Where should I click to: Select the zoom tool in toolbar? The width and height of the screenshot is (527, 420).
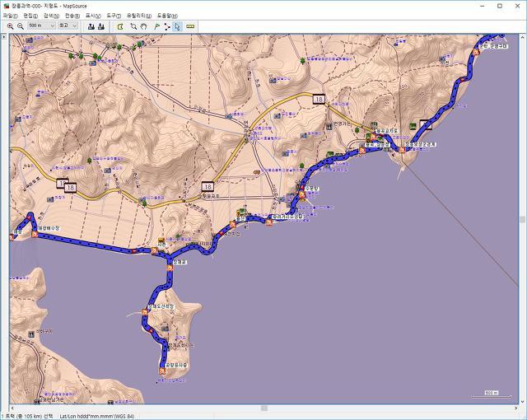pos(133,26)
